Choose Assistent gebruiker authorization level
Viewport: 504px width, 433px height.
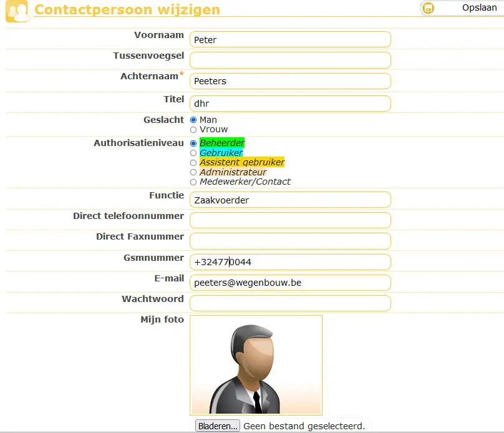click(193, 163)
